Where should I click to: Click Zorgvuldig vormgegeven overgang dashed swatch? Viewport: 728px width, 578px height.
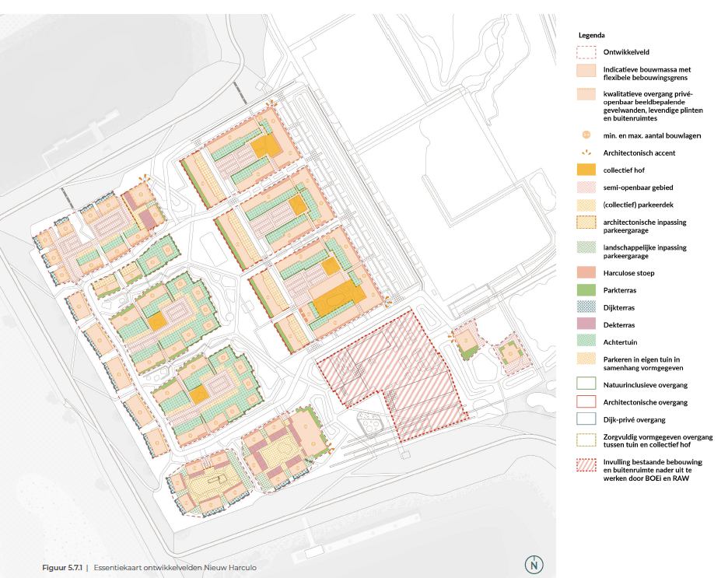(x=586, y=440)
